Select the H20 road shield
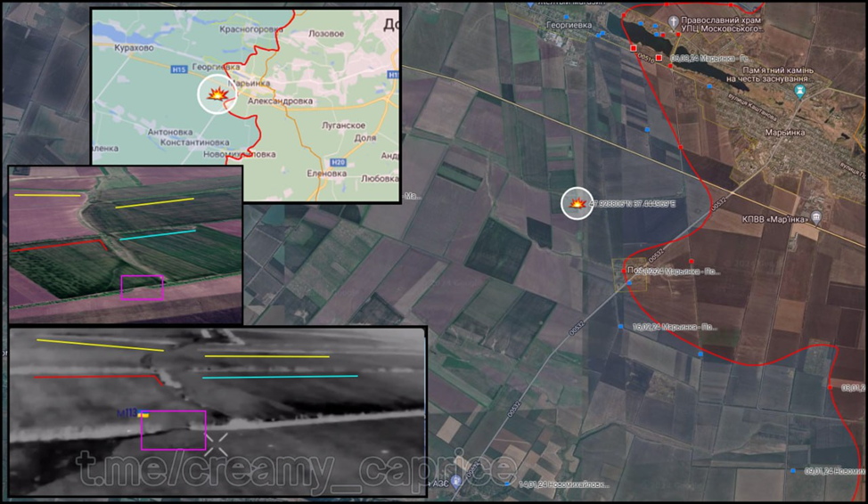Image resolution: width=868 pixels, height=504 pixels. (338, 163)
